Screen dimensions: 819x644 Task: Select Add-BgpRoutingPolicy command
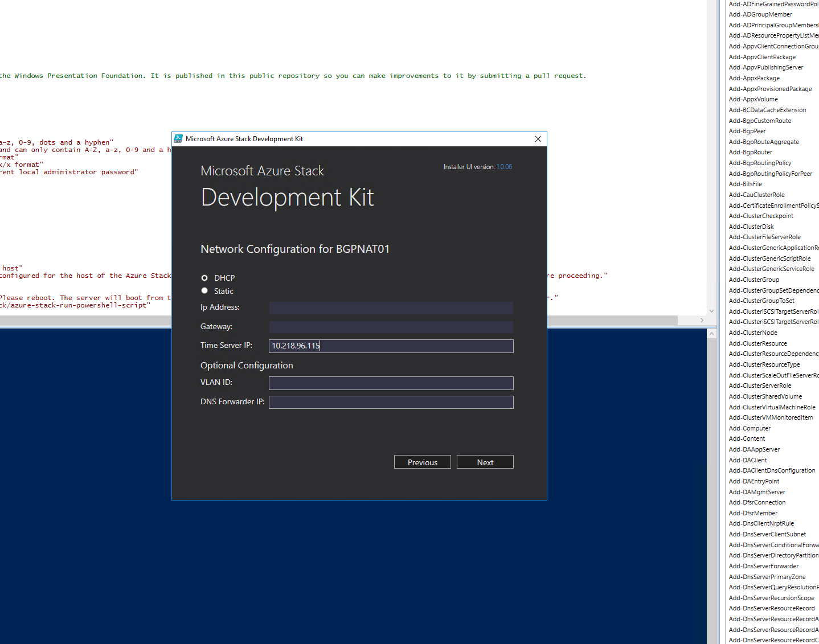[760, 163]
